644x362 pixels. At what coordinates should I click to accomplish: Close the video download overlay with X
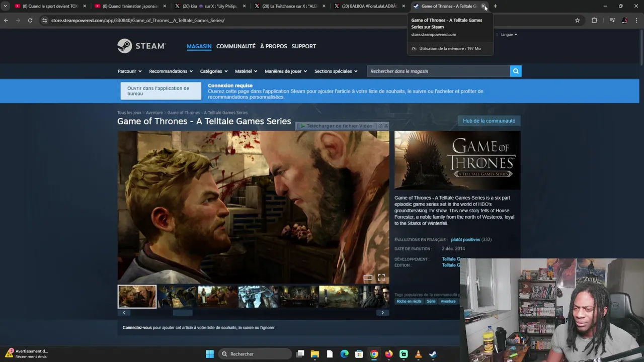386,126
